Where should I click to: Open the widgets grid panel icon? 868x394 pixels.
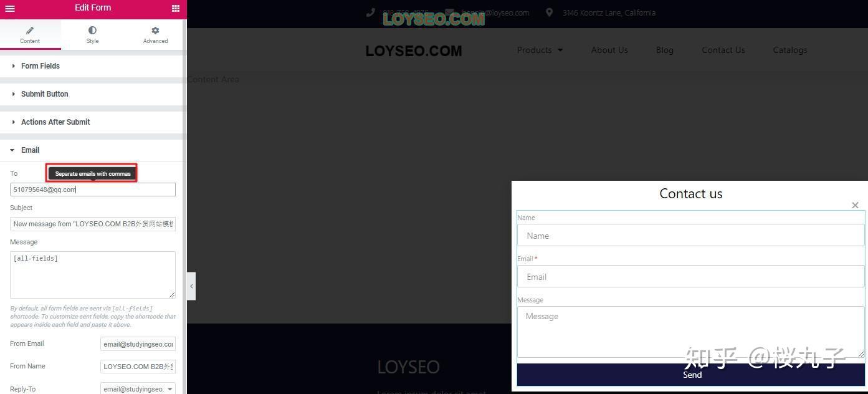click(176, 9)
